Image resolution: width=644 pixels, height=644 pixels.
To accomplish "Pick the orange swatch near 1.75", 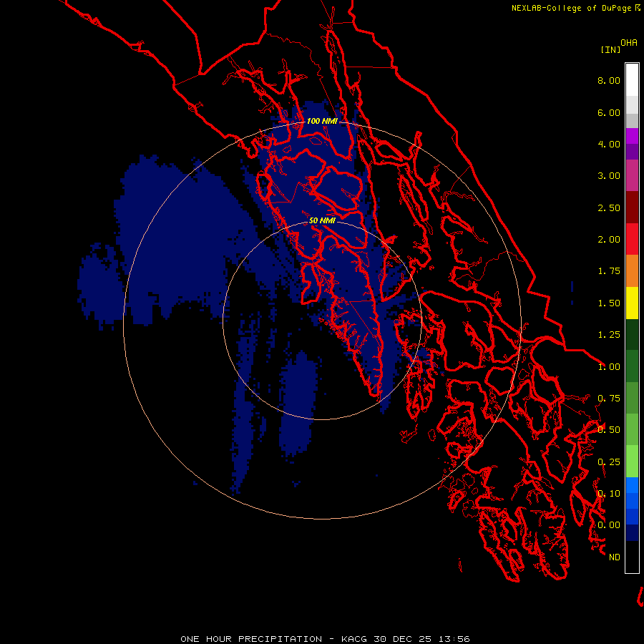I will click(x=632, y=271).
